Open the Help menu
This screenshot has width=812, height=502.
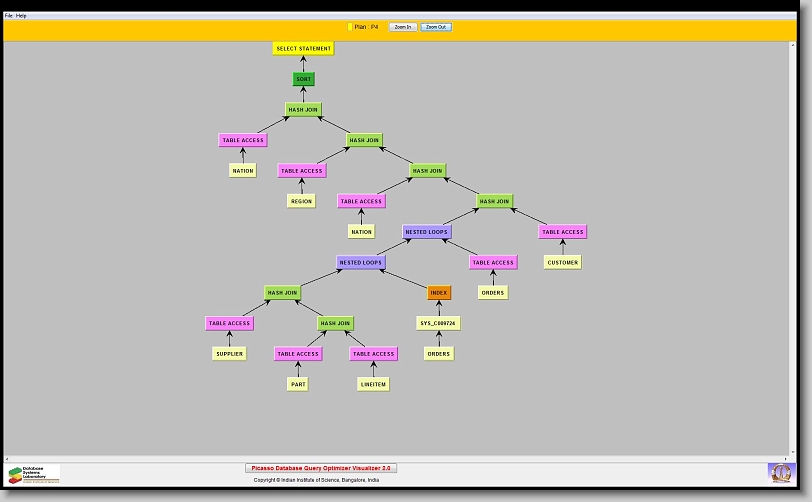21,16
